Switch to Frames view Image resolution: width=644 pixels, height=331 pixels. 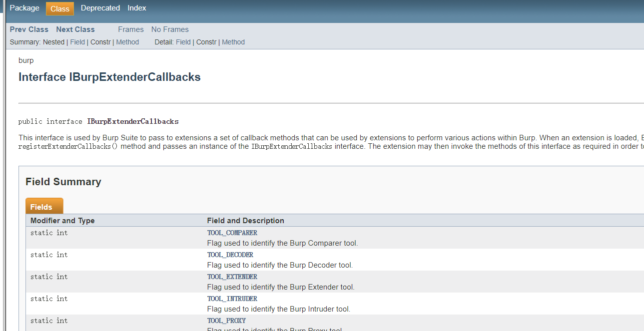[131, 29]
